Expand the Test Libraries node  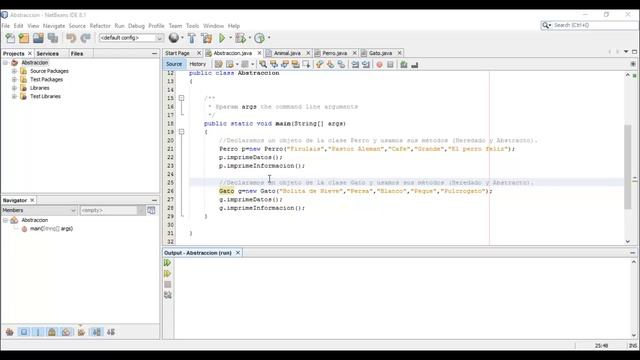[x=14, y=96]
